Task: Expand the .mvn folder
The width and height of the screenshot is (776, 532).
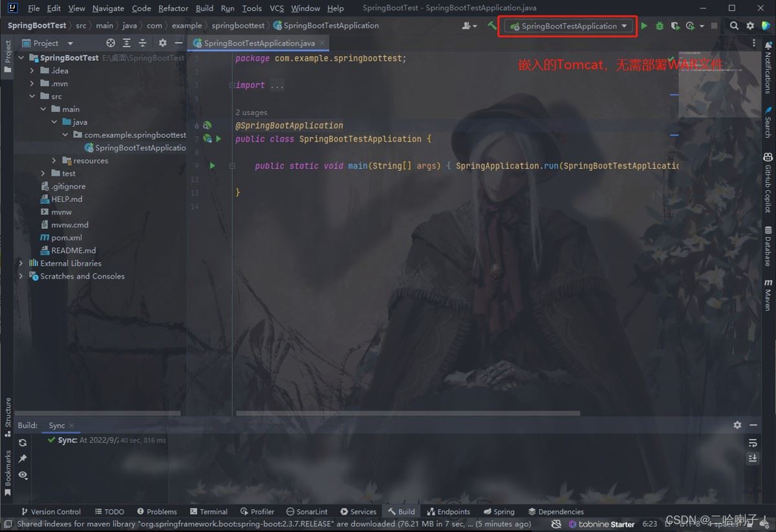Action: pos(32,83)
